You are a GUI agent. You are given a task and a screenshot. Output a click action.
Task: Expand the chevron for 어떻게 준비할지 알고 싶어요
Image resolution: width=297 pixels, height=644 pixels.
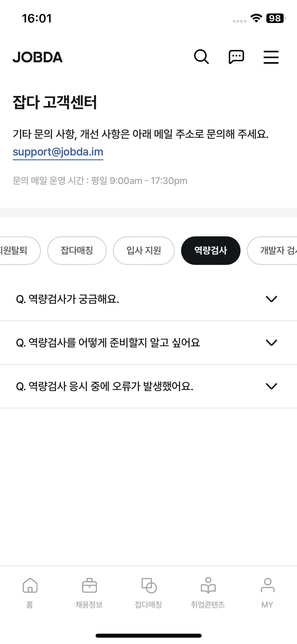tap(271, 343)
